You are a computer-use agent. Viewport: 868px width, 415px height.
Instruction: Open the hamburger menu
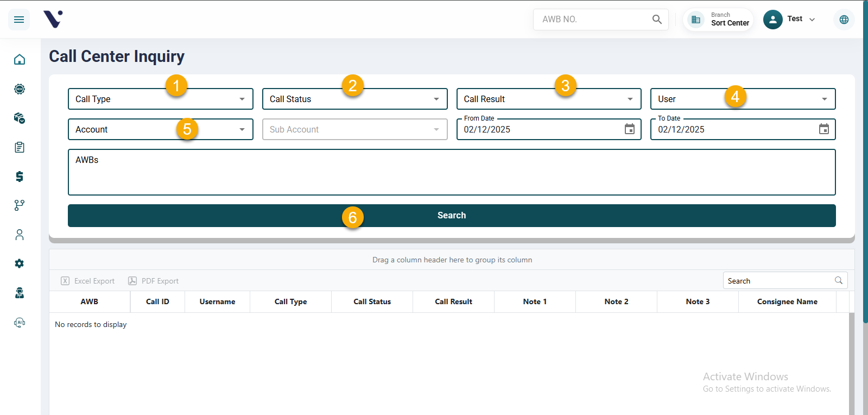click(19, 20)
